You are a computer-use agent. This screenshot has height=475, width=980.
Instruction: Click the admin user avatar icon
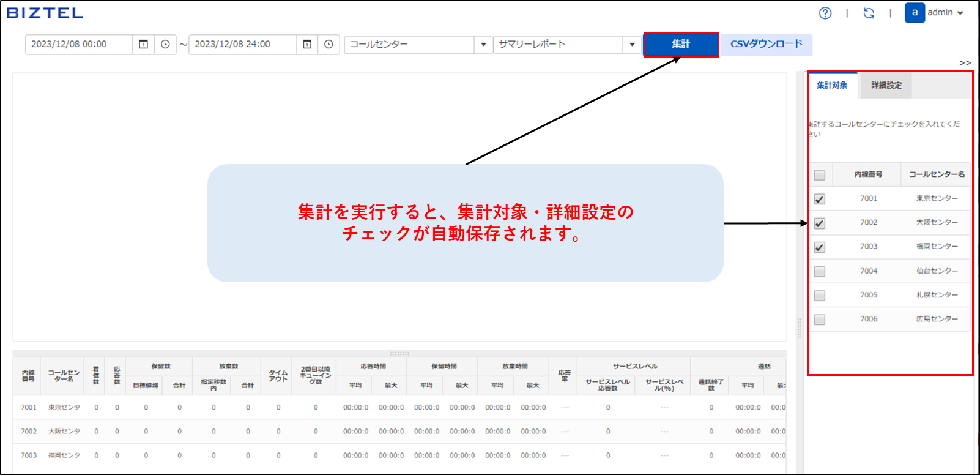[x=915, y=13]
